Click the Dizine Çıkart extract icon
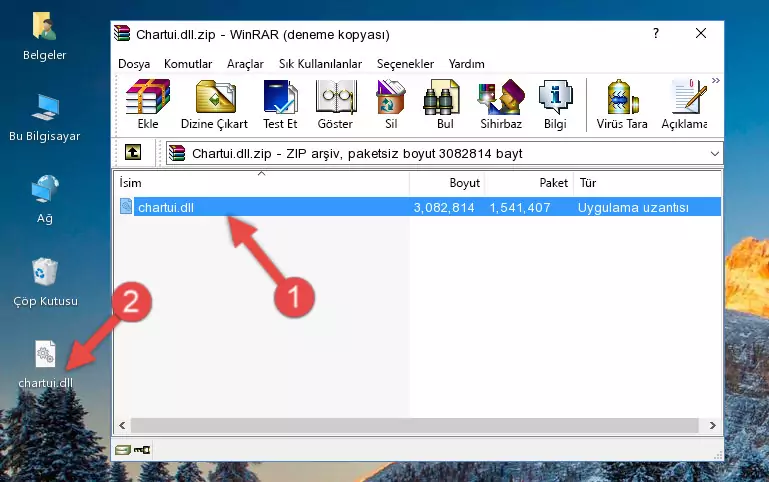Image resolution: width=769 pixels, height=482 pixels. tap(214, 104)
